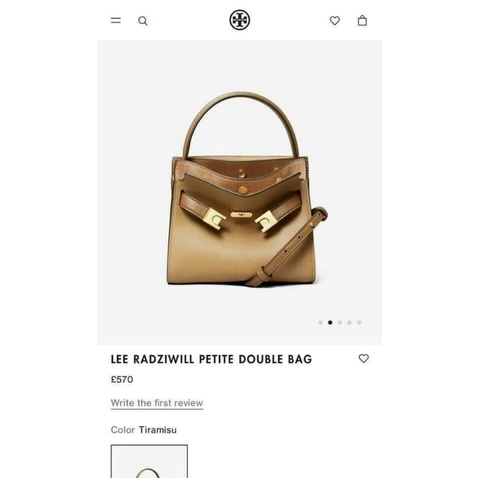Open the shopping bag icon

pyautogui.click(x=362, y=21)
